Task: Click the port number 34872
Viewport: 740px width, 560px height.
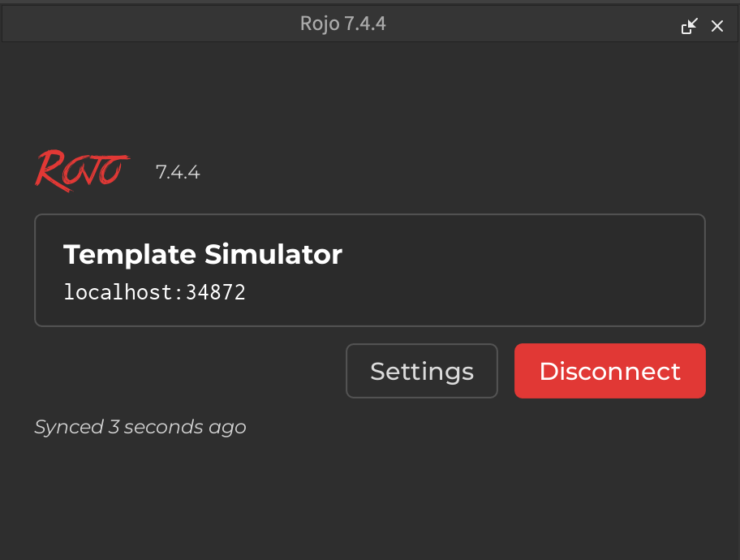Action: [x=216, y=292]
